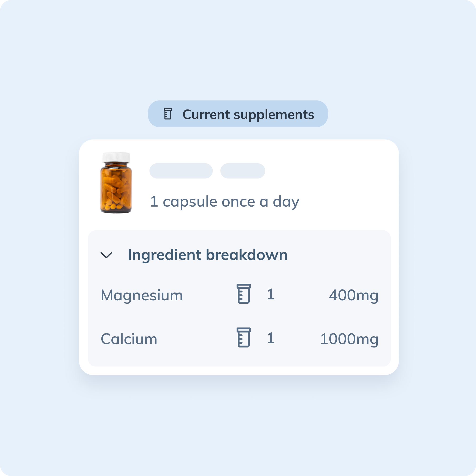The width and height of the screenshot is (476, 476).
Task: Click the white bottle cap on the product image
Action: tap(116, 157)
